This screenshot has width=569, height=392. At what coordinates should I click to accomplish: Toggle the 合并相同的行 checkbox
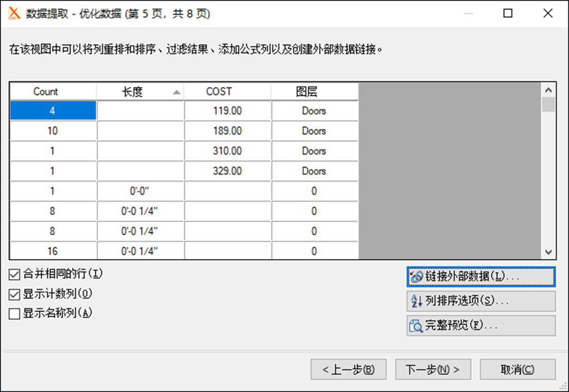[14, 275]
